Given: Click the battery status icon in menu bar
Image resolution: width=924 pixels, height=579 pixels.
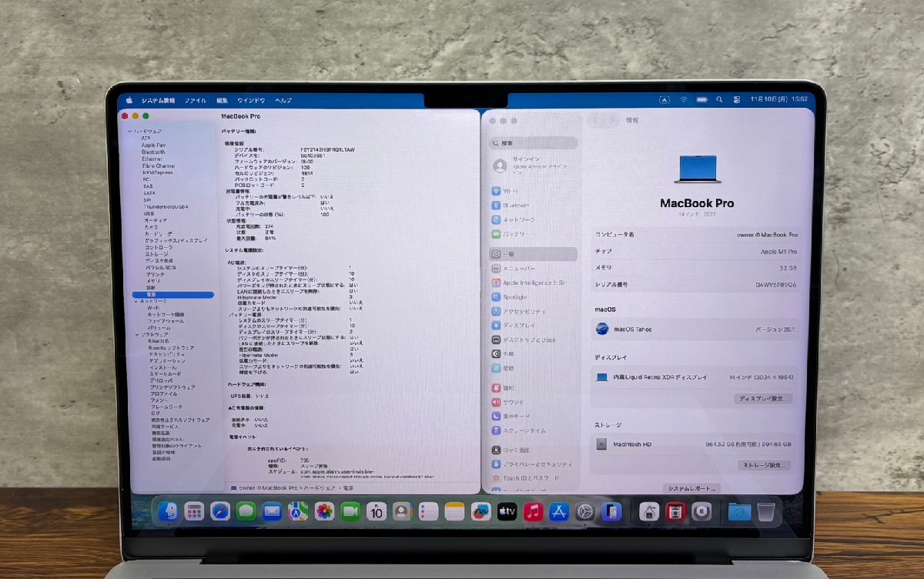Looking at the screenshot, I should [701, 99].
